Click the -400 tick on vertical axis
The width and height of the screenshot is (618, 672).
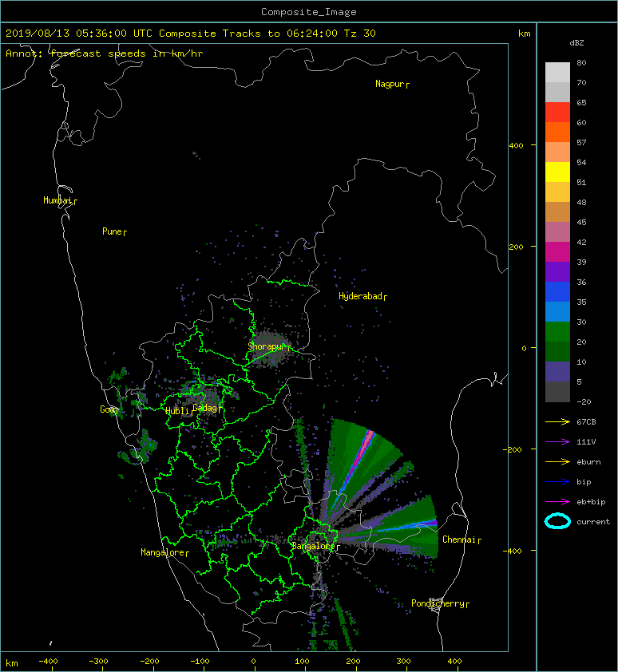tap(513, 551)
